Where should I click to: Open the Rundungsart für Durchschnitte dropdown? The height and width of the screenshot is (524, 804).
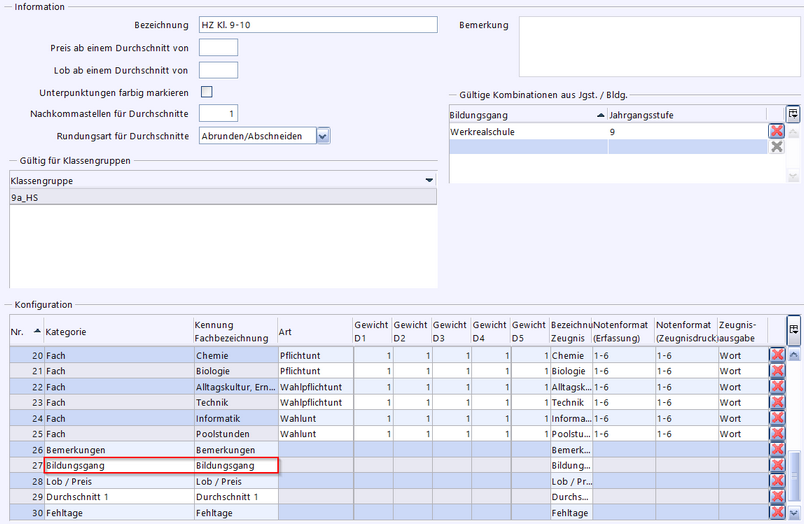click(x=323, y=136)
